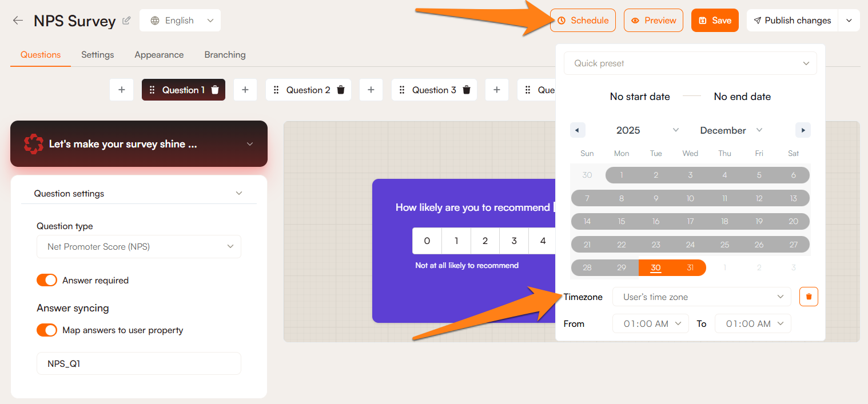Screen dimensions: 868x404
Task: Disable Map answers to user property
Action: pyautogui.click(x=47, y=330)
